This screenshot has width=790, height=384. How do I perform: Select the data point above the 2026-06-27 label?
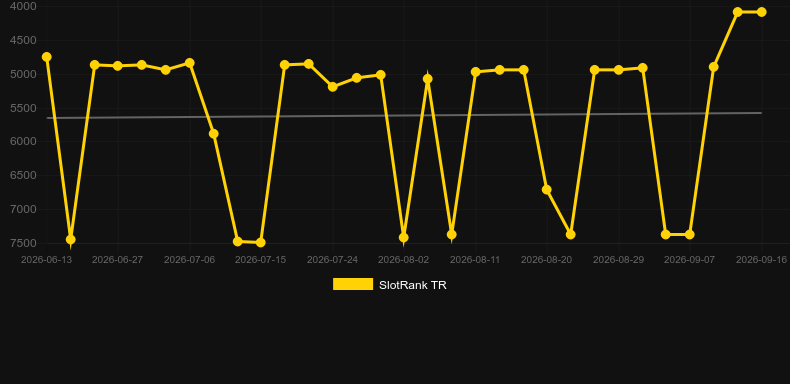pos(118,66)
